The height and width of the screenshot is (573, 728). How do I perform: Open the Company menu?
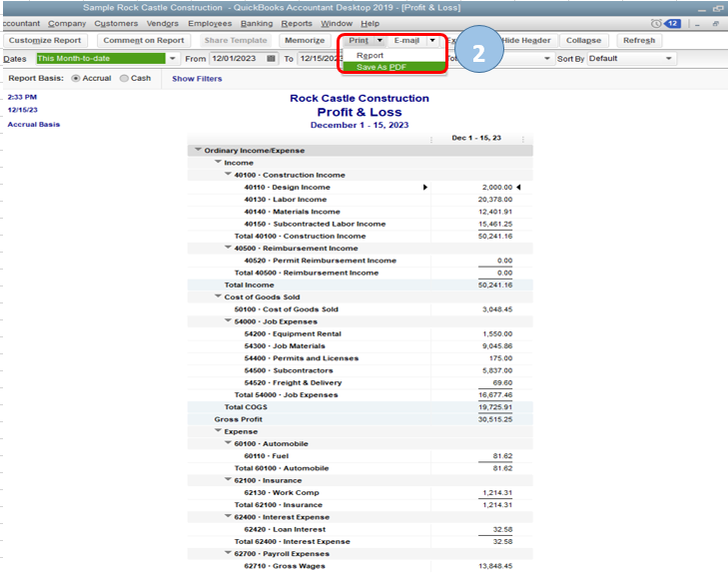click(x=67, y=23)
